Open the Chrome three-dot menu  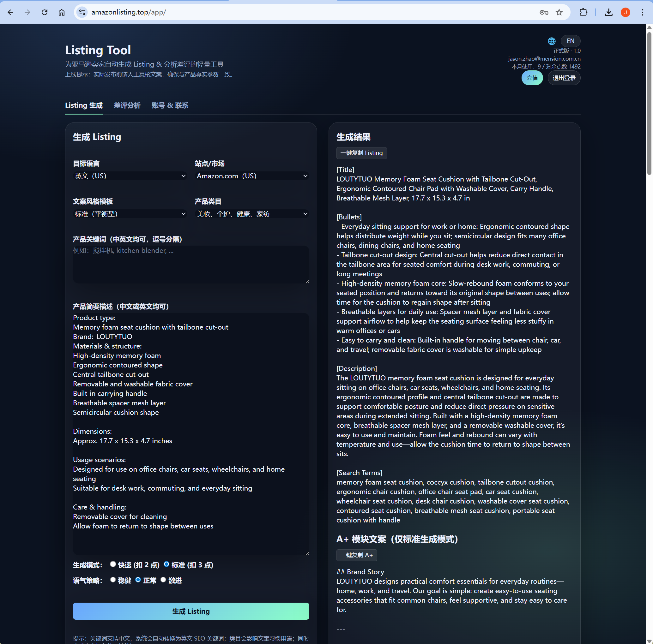click(x=643, y=13)
